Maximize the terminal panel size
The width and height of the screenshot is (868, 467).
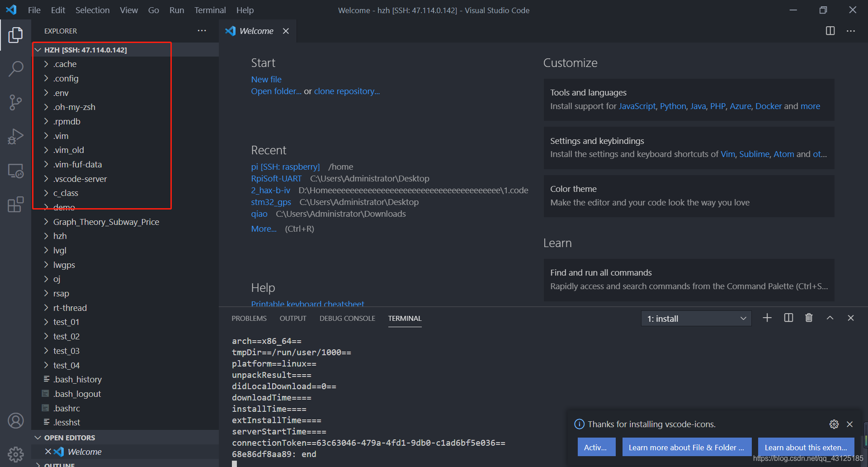pos(830,318)
